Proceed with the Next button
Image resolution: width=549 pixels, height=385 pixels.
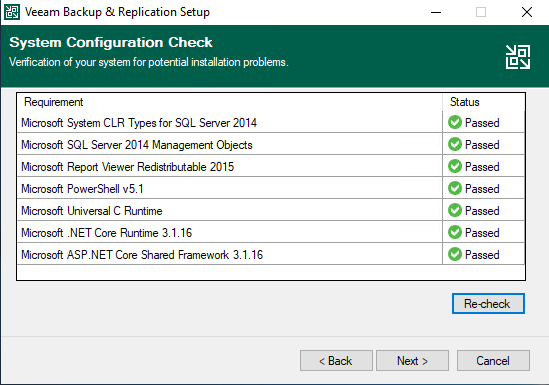pyautogui.click(x=412, y=360)
